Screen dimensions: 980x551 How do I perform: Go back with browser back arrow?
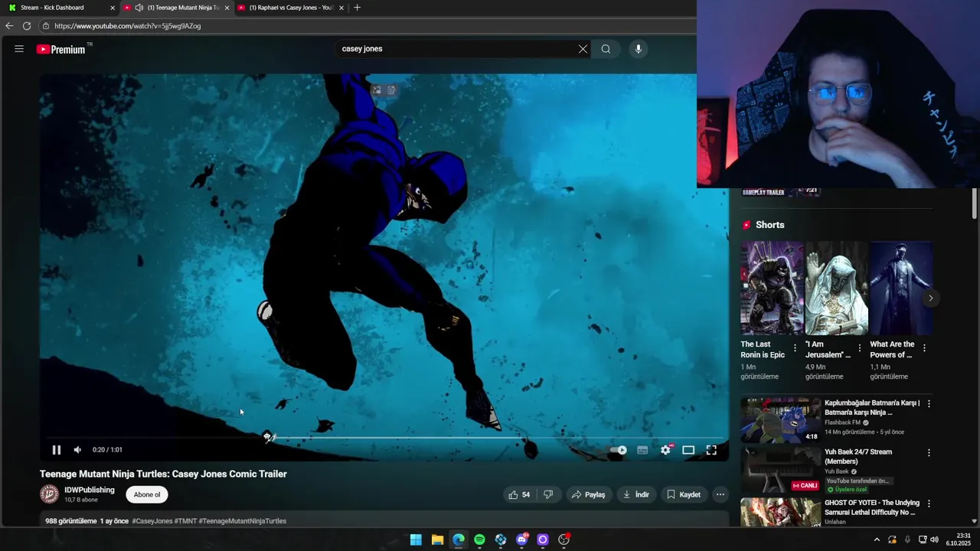coord(9,26)
